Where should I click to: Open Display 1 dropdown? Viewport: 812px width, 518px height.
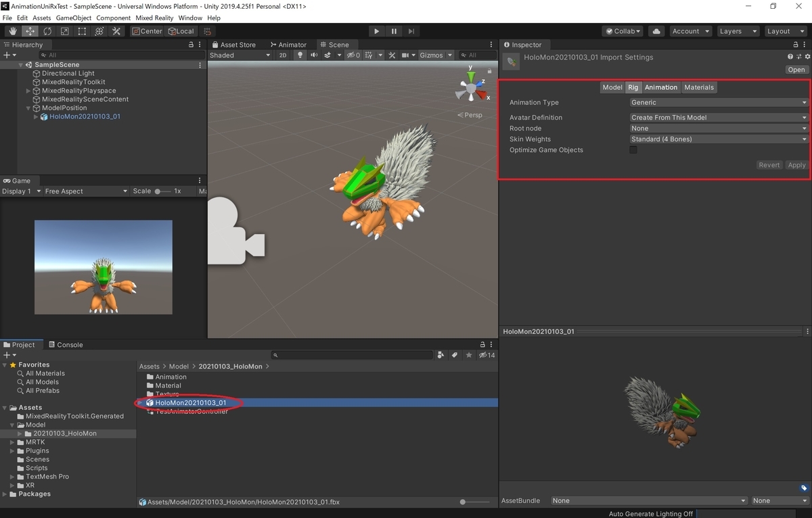click(x=20, y=191)
